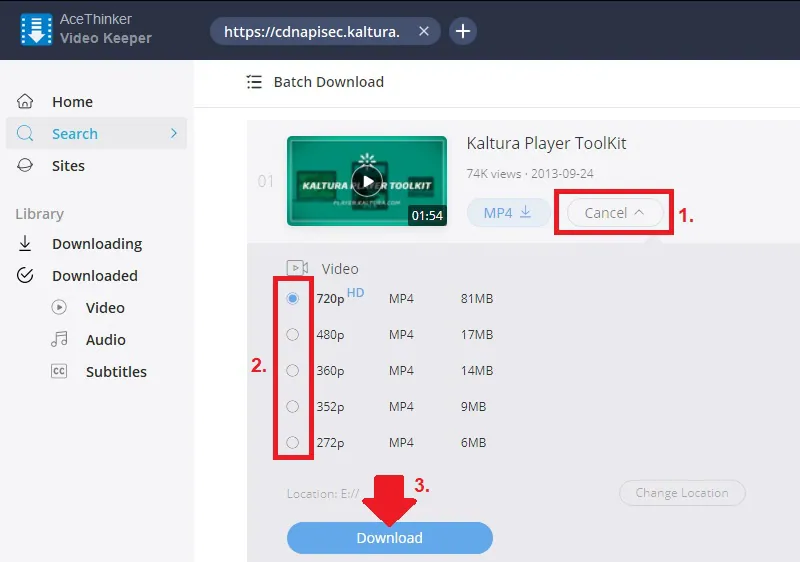Open Downloaded Audio category
The width and height of the screenshot is (800, 562).
(x=106, y=340)
